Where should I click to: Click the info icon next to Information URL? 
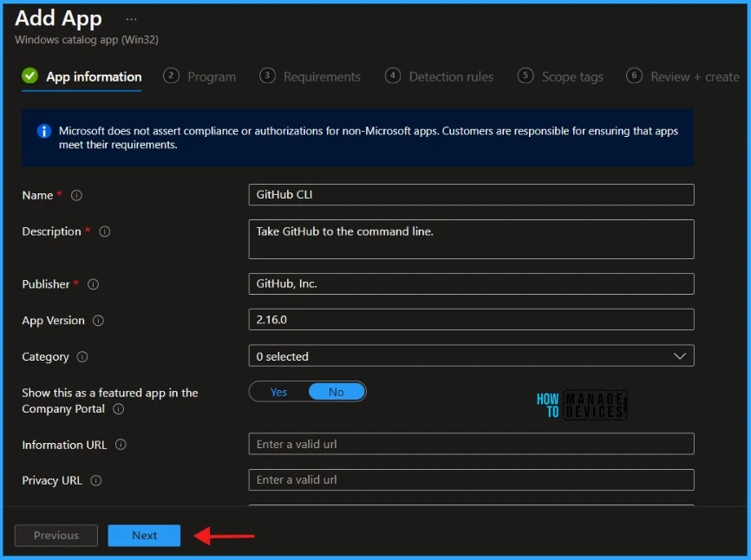pyautogui.click(x=121, y=445)
